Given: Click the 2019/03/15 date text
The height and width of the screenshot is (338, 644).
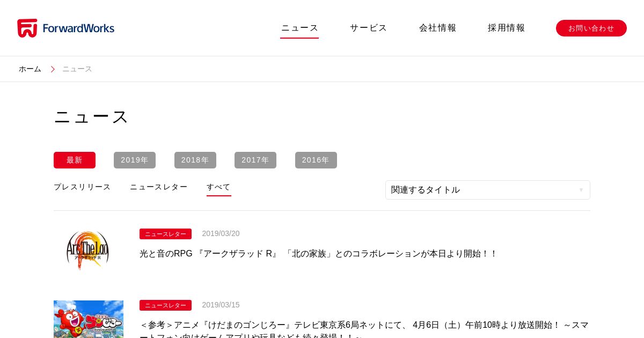Looking at the screenshot, I should [221, 305].
